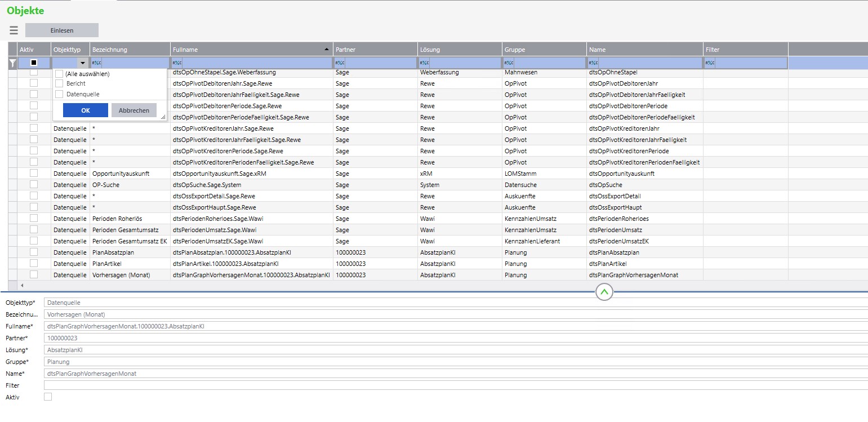Click the Einlesen button

(62, 30)
